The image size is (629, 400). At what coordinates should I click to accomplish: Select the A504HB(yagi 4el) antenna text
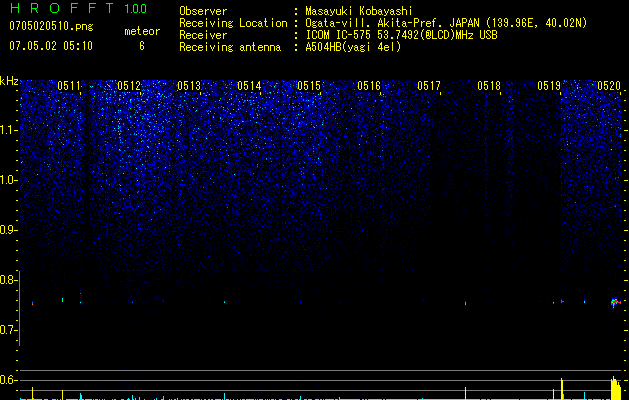click(353, 47)
